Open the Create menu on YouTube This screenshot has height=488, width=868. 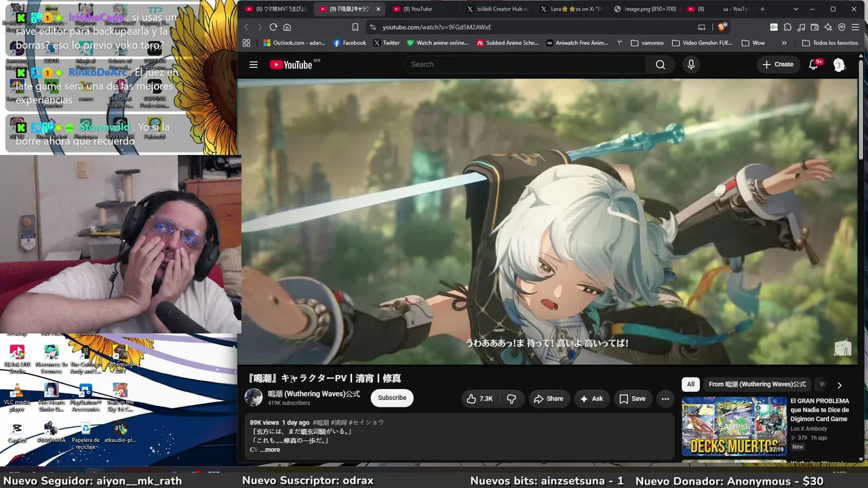click(x=777, y=64)
